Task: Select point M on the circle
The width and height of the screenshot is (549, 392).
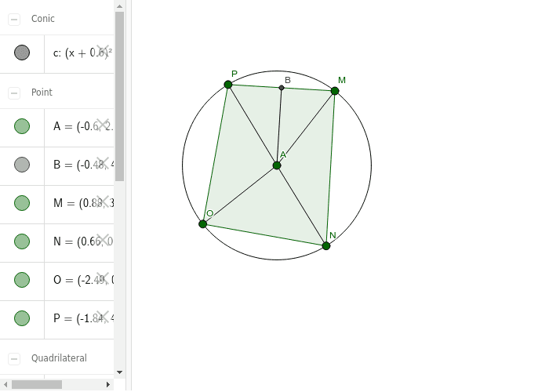Action: click(335, 91)
